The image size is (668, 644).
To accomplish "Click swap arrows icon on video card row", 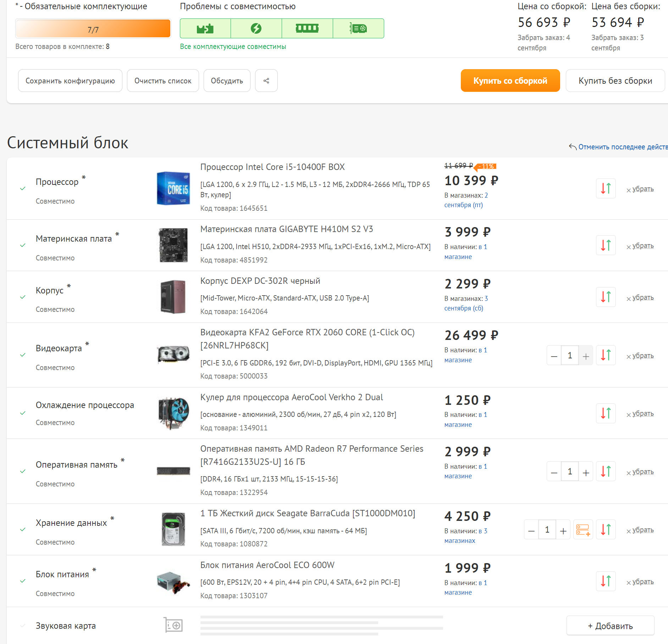I will 606,355.
